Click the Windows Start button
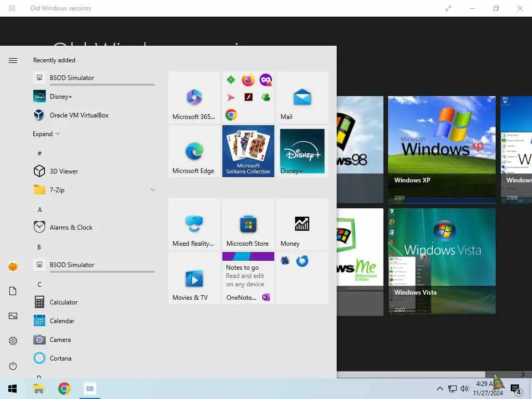 (12, 389)
